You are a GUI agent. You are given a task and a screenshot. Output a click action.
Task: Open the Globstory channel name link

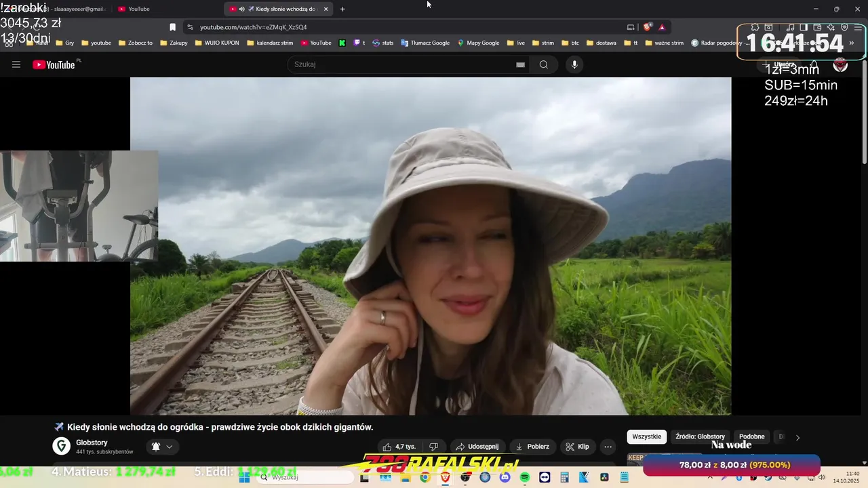(x=92, y=443)
